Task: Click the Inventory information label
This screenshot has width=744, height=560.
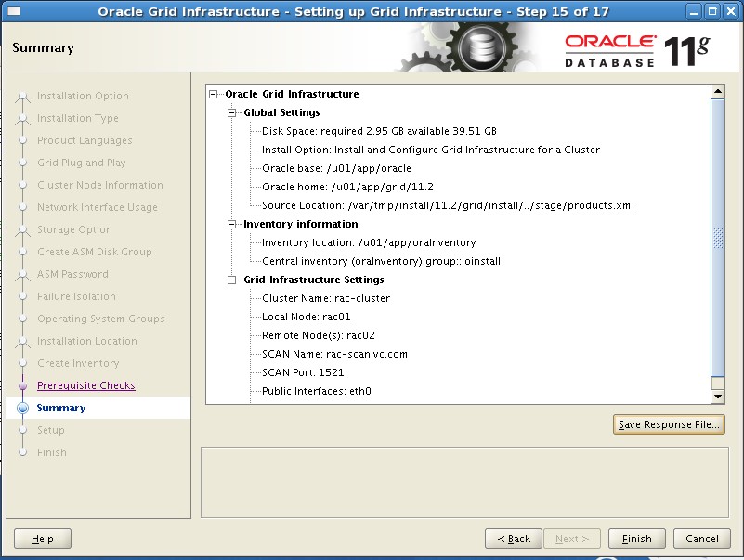Action: coord(300,224)
